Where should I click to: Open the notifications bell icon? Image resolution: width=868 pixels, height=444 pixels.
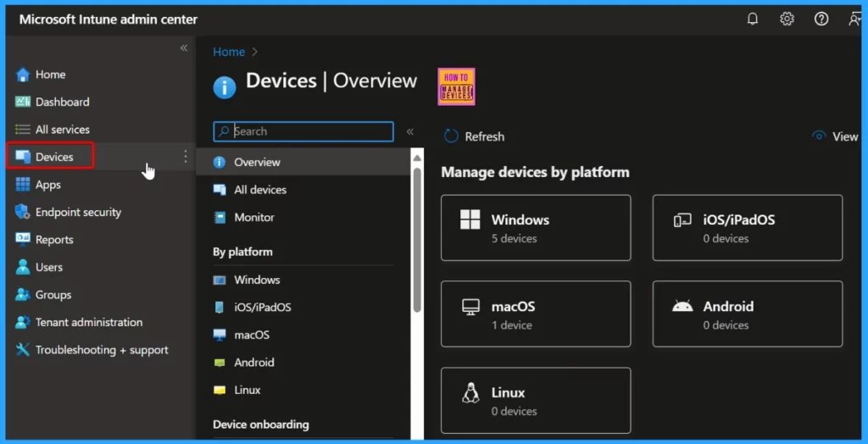(753, 19)
